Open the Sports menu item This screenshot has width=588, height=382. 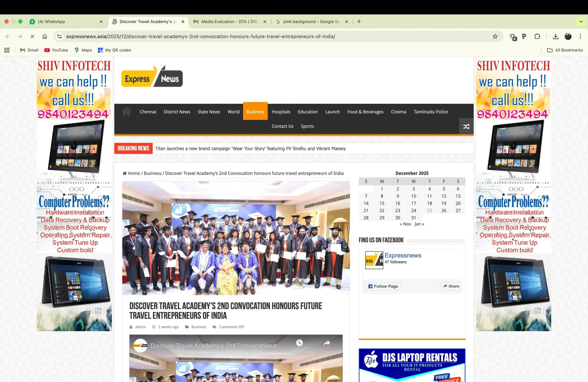[x=307, y=126]
